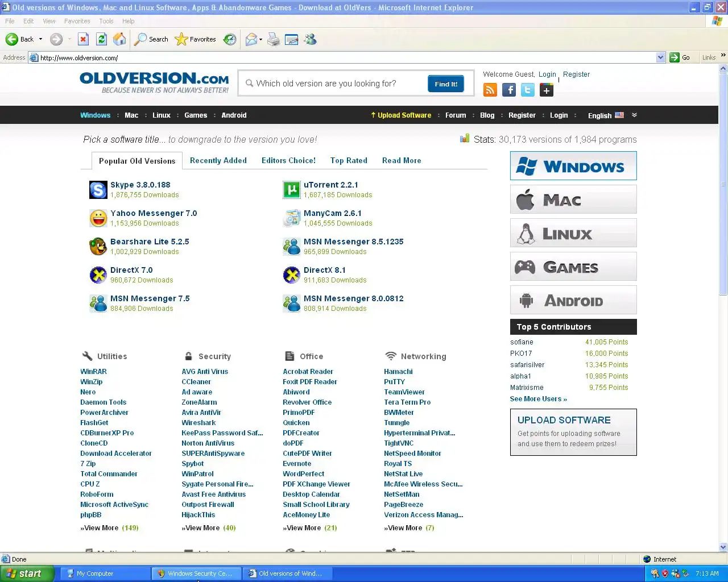Click the DirectX 8.1 icon
The height and width of the screenshot is (582, 728).
pos(292,275)
